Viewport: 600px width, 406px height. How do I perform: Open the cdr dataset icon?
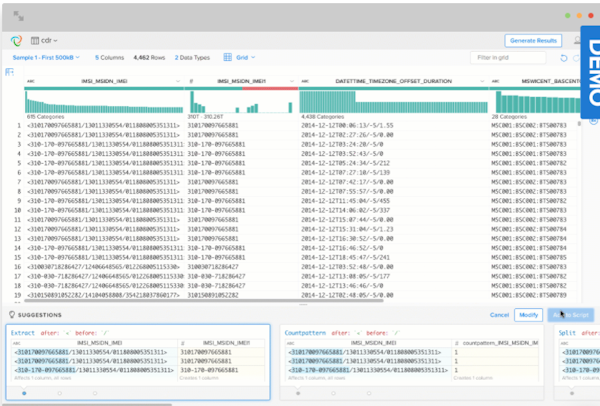(x=35, y=40)
